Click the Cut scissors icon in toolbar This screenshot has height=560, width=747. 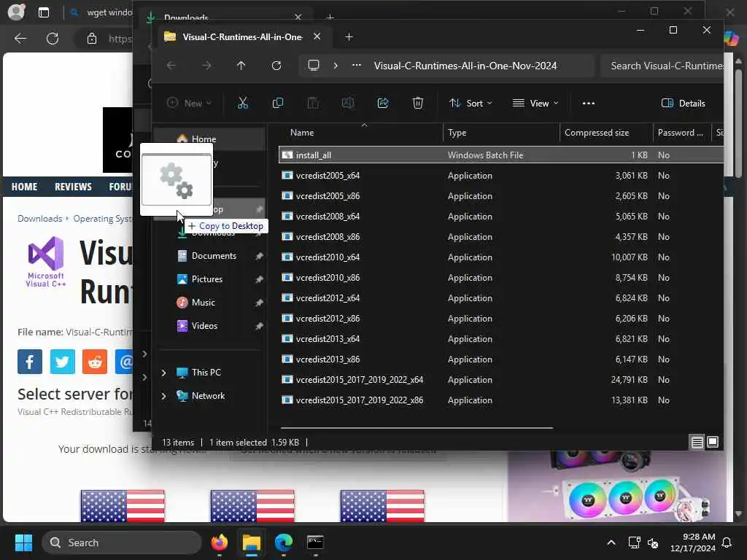tap(242, 103)
